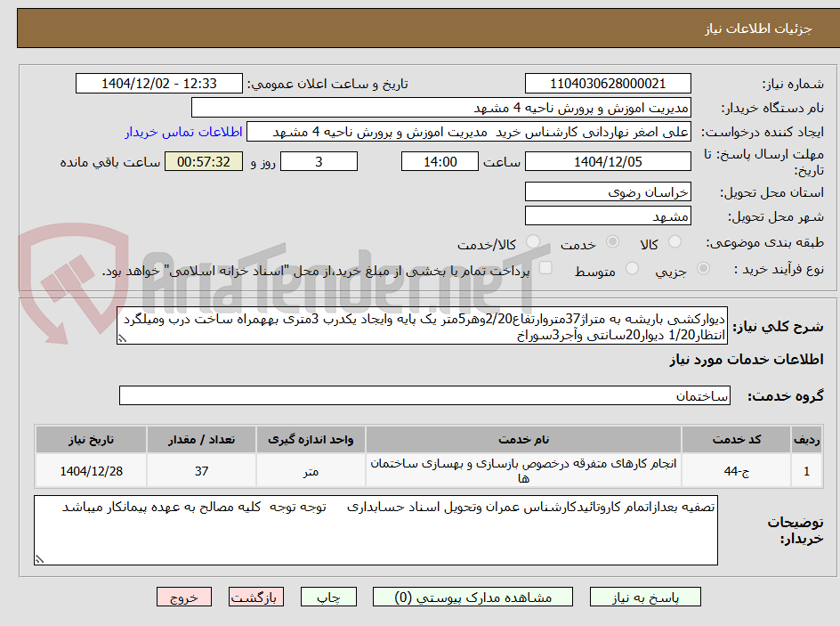Toggle the Islamic treasury payment checkbox

tap(545, 268)
